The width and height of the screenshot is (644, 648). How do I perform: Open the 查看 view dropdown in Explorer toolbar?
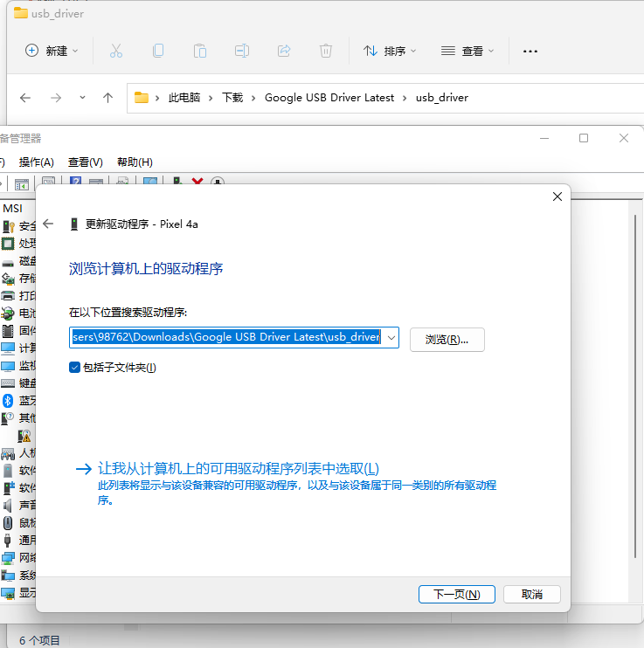(x=467, y=51)
